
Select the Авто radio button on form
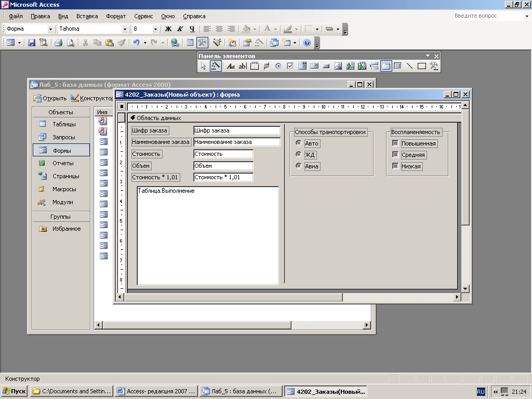pos(299,143)
